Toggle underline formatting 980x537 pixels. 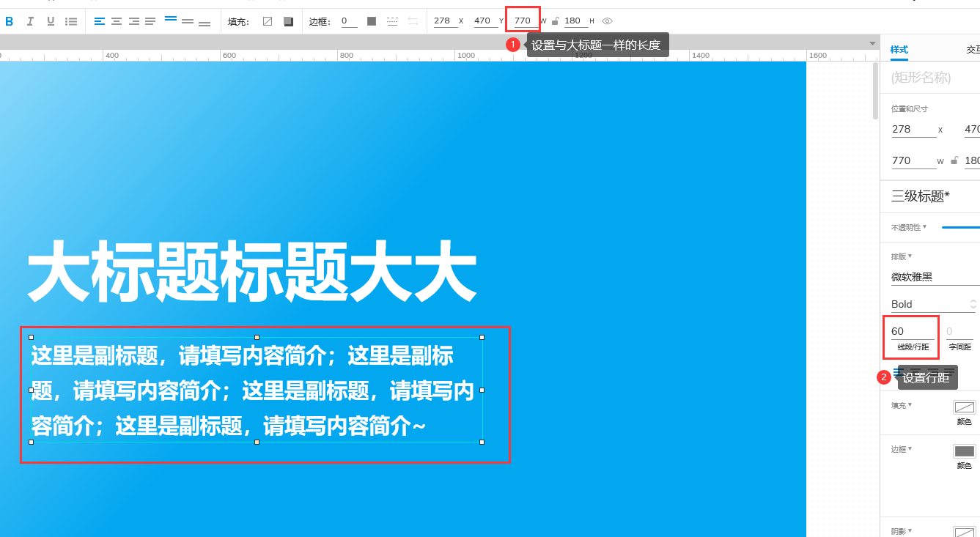click(50, 21)
